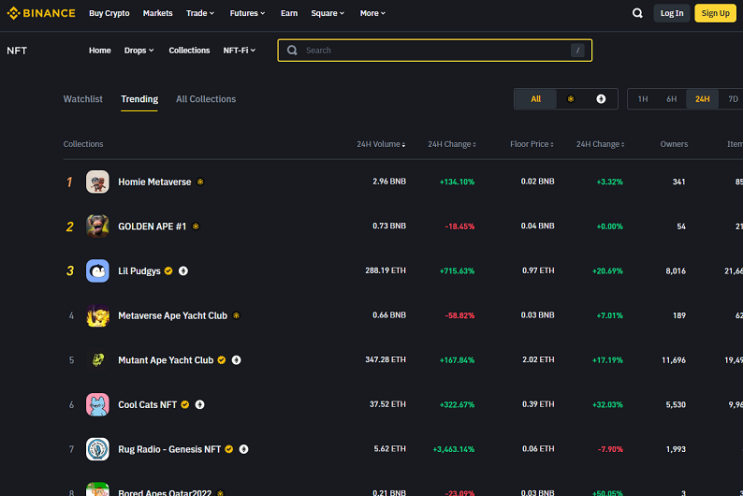Click the verified badge beside Cool Cats NFT

[x=185, y=405]
